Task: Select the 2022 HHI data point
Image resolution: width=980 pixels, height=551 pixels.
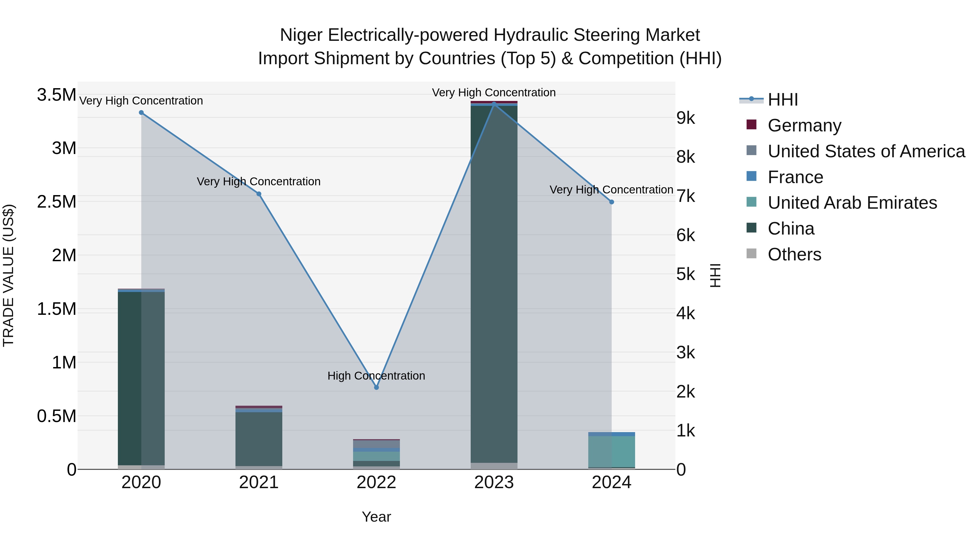Action: [376, 387]
